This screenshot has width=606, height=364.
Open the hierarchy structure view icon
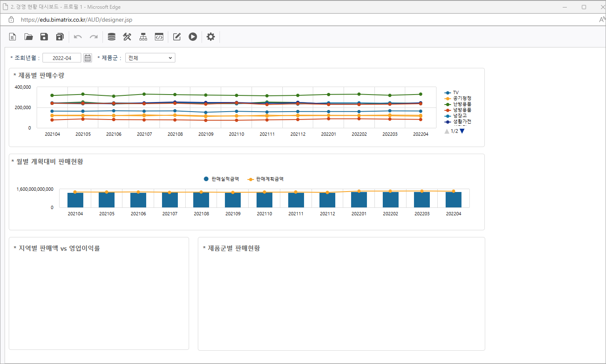pos(143,37)
